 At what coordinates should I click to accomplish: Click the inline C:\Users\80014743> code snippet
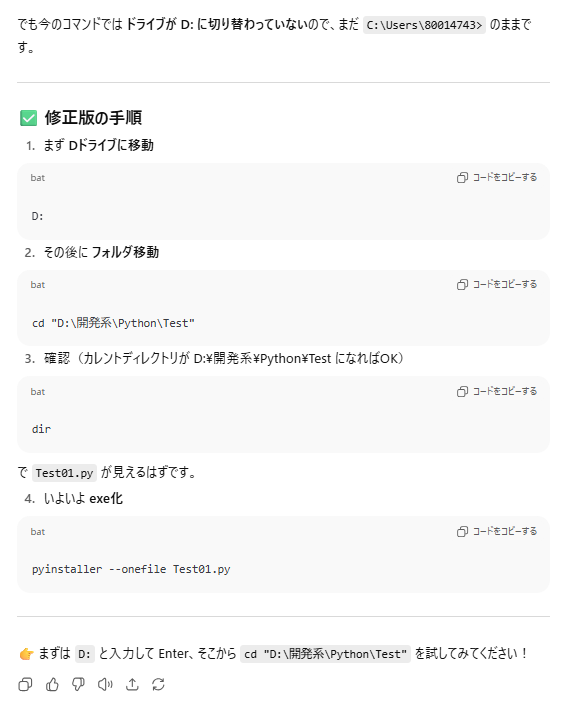click(x=424, y=25)
